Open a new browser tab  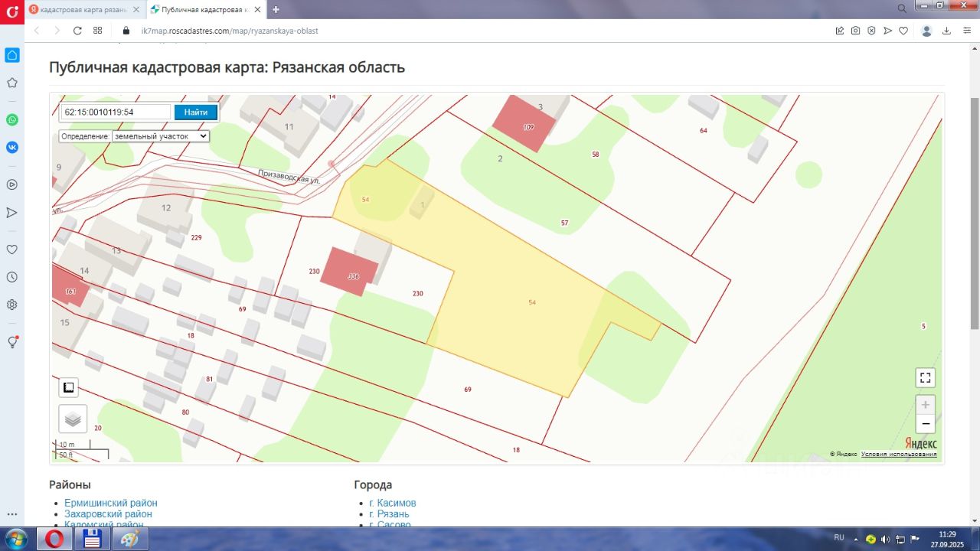click(276, 9)
